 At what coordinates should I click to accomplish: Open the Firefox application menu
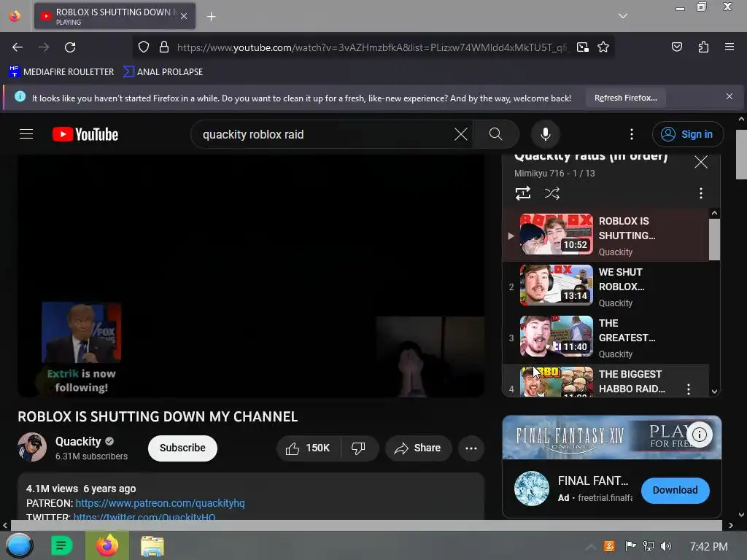click(x=729, y=47)
